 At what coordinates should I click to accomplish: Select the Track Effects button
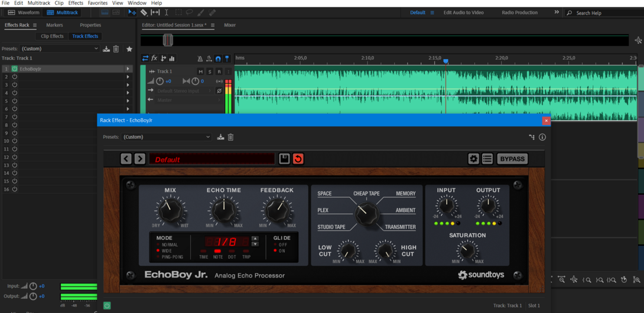(85, 36)
